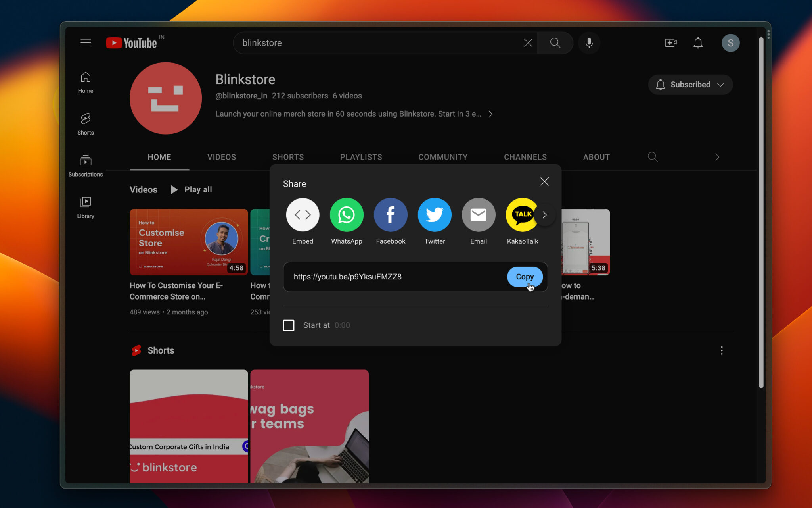Switch to the COMMUNITY tab
The width and height of the screenshot is (812, 508).
pos(443,157)
